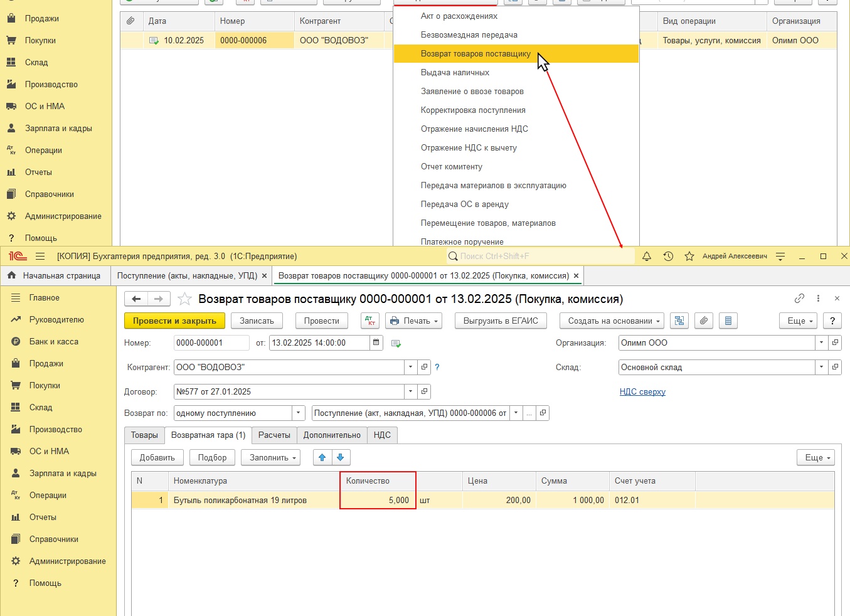Open the favorites star in the title bar
The image size is (850, 616).
coord(689,256)
